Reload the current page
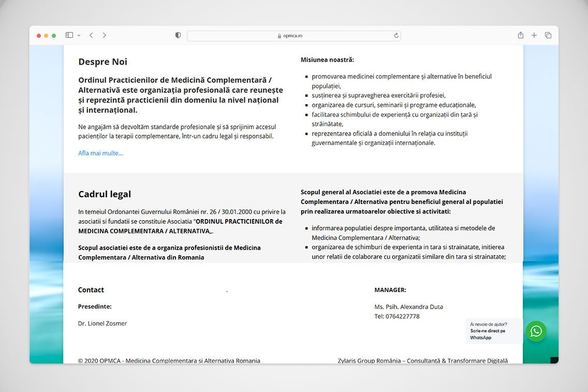Screen dimensions: 588x392 click(x=396, y=36)
